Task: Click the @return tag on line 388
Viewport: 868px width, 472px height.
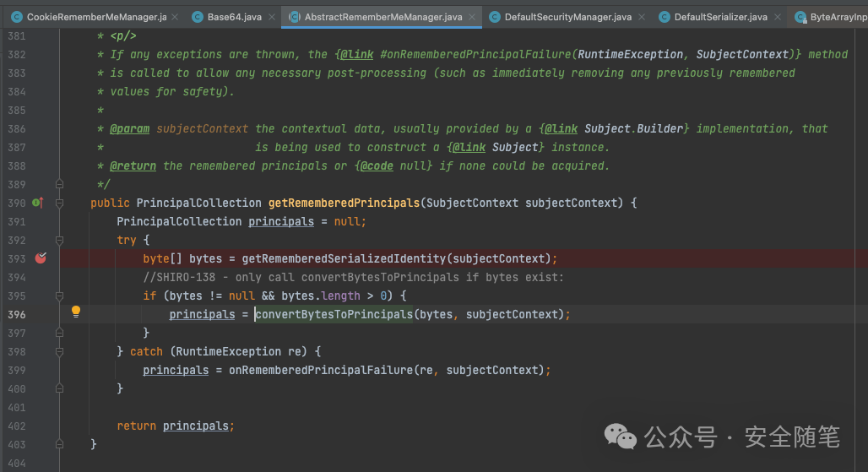Action: click(x=133, y=165)
